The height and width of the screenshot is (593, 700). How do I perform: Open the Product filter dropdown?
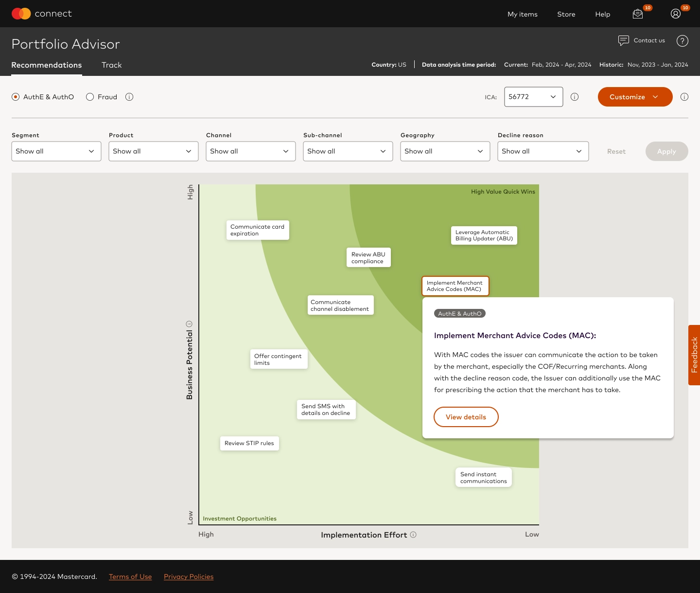click(154, 151)
